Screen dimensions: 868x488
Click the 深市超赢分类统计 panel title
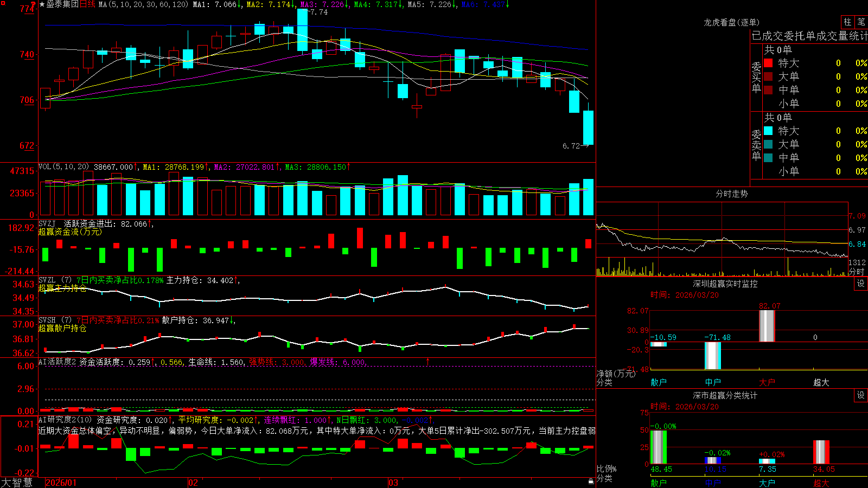pyautogui.click(x=725, y=395)
